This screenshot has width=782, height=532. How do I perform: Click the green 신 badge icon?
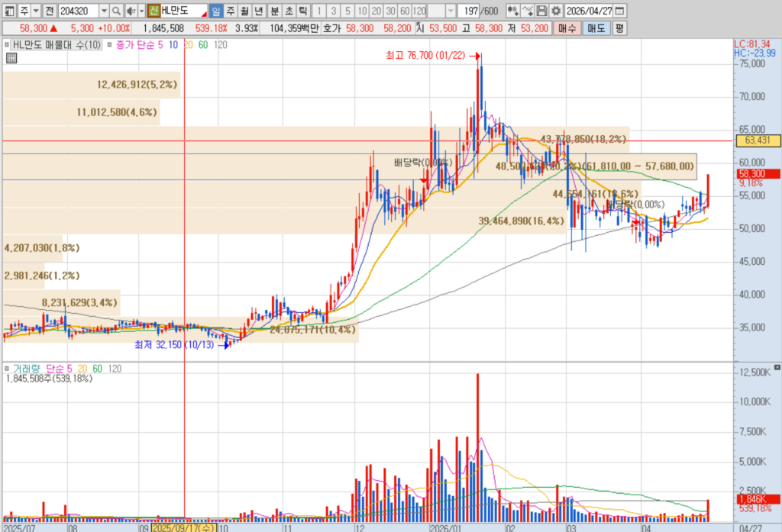tap(153, 11)
